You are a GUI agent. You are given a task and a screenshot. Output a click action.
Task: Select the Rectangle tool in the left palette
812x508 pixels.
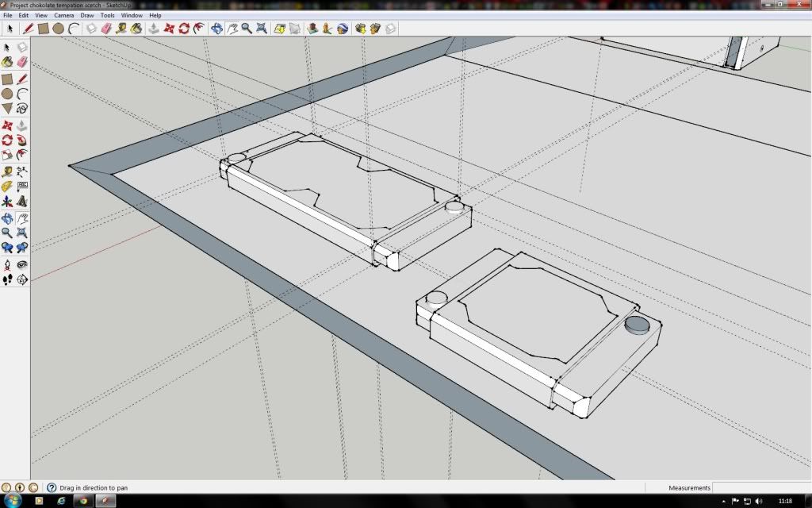coord(7,79)
